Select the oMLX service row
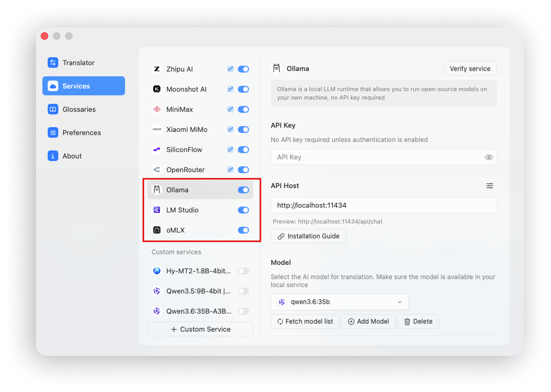 (x=200, y=230)
